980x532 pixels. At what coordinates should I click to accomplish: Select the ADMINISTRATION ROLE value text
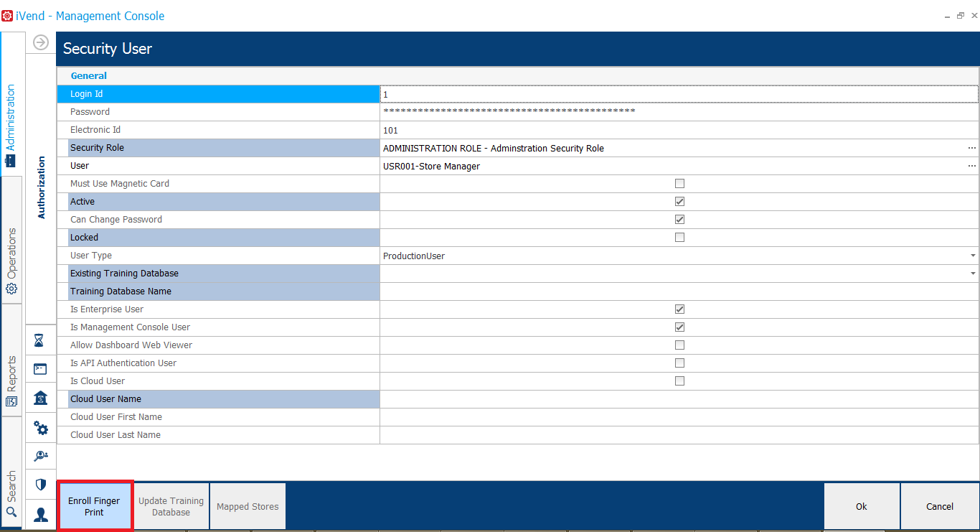tap(494, 149)
